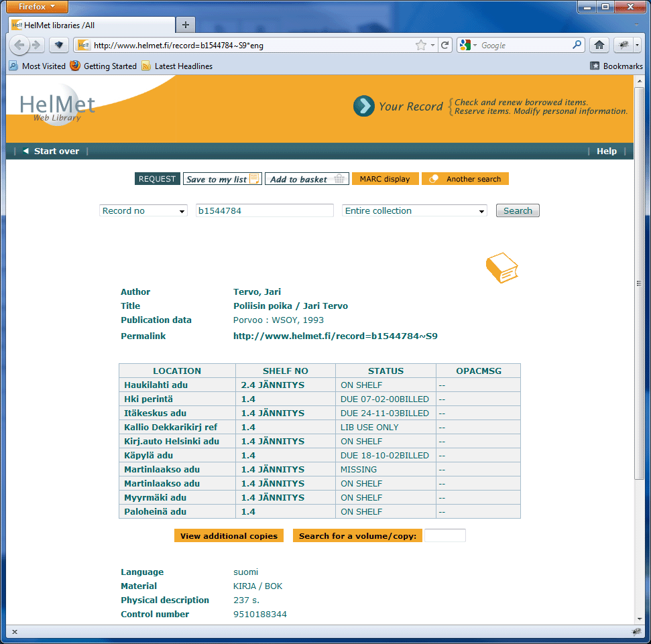Image resolution: width=651 pixels, height=644 pixels.
Task: Click the Home toolbar icon
Action: [599, 46]
